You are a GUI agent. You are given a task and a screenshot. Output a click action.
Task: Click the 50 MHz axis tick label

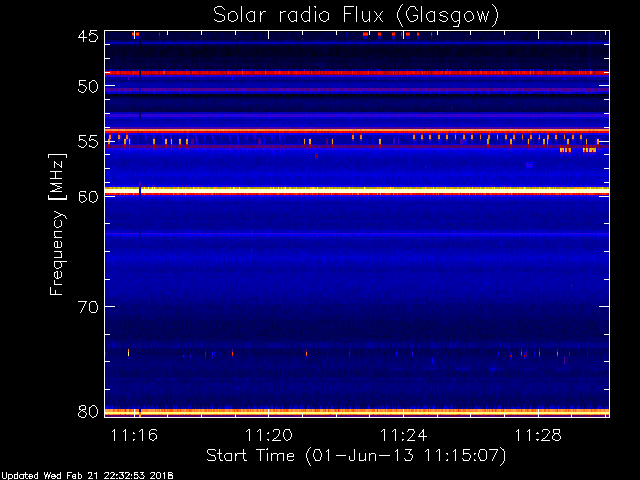[88, 87]
